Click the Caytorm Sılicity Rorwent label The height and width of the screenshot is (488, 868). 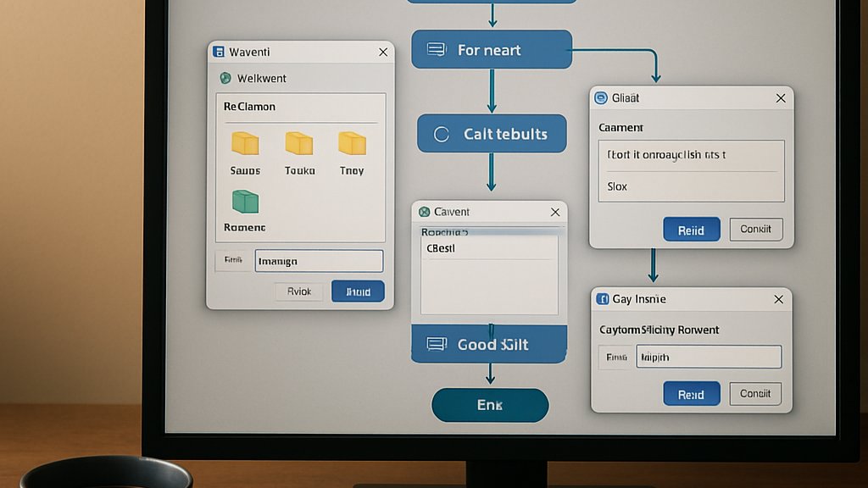pyautogui.click(x=659, y=330)
